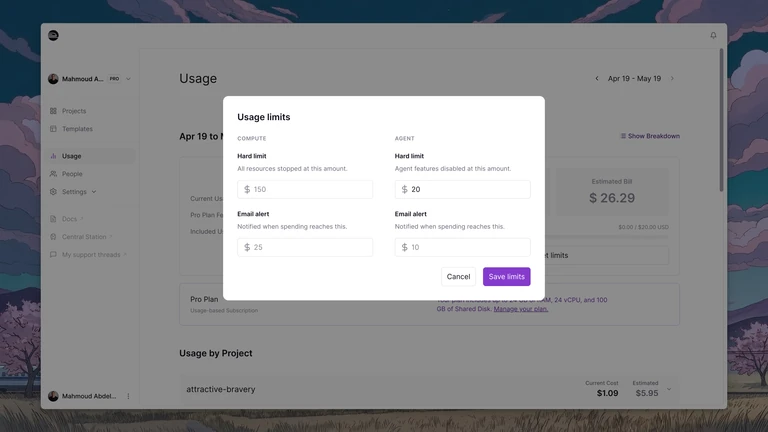Click the Central Station icon in sidebar
This screenshot has height=432, width=768.
coord(53,237)
